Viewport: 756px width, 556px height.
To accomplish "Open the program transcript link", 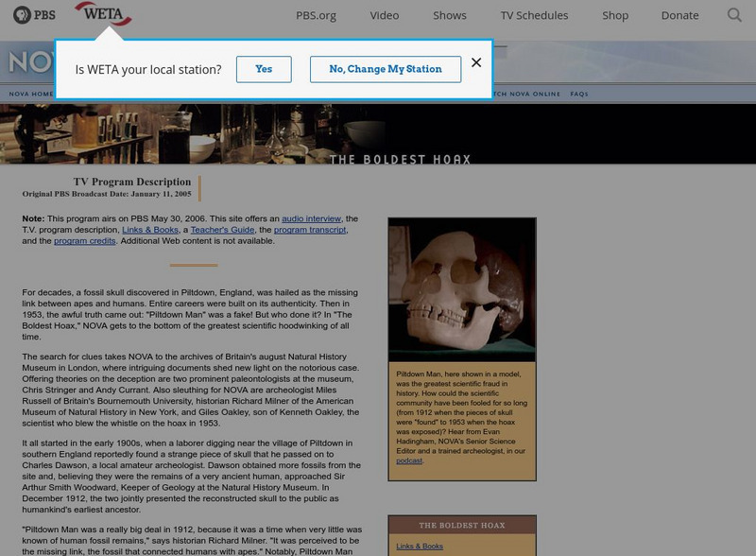I will pos(310,230).
